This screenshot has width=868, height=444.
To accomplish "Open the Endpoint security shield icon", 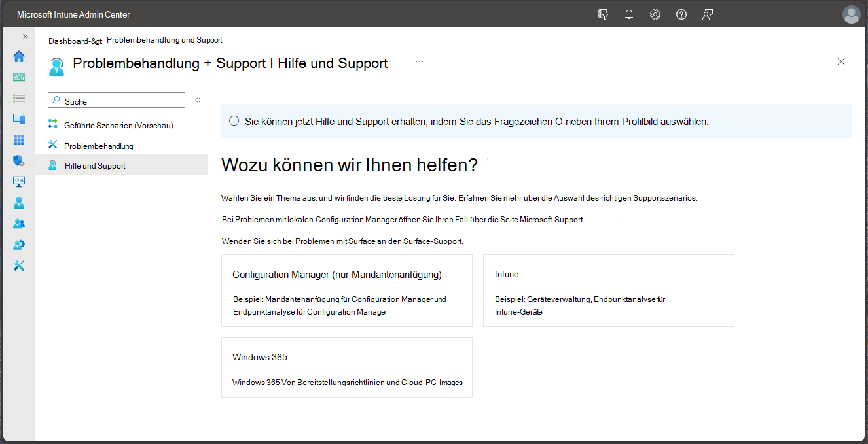I will (x=19, y=161).
